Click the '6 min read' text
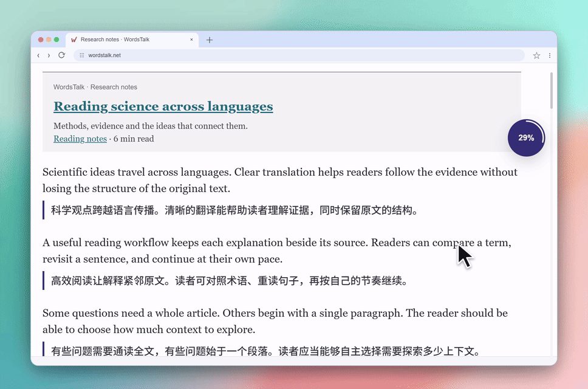Image resolution: width=588 pixels, height=389 pixels. (134, 139)
